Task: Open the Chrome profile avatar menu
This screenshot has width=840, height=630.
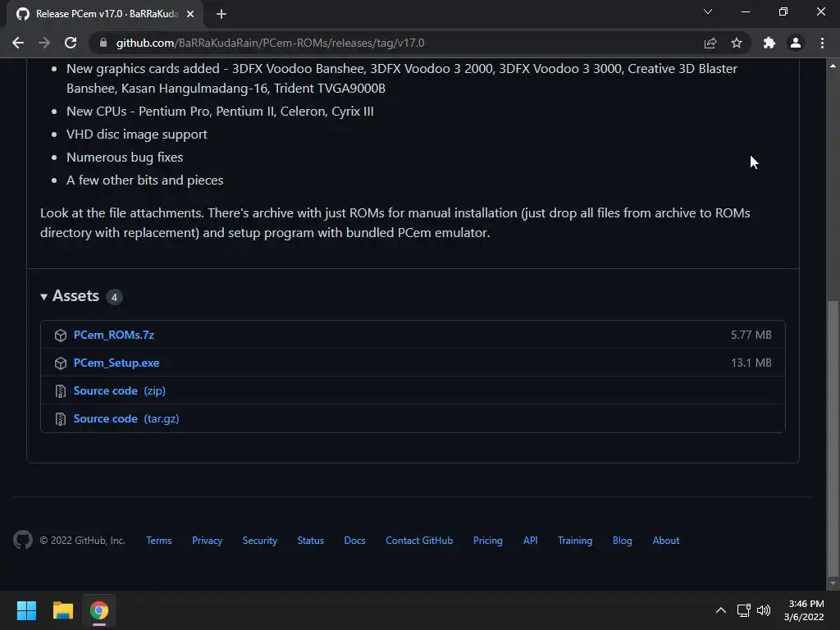Action: [x=796, y=43]
